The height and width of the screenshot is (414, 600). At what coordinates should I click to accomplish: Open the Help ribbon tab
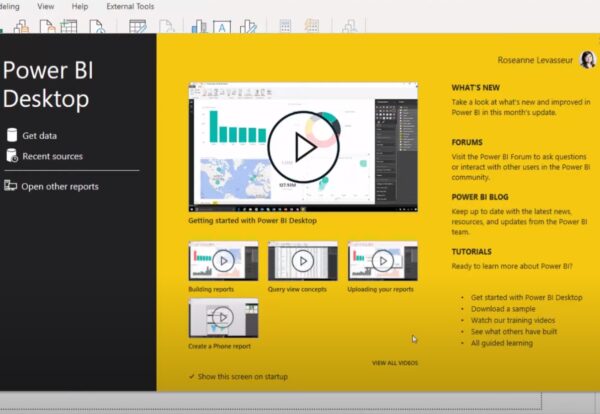80,7
